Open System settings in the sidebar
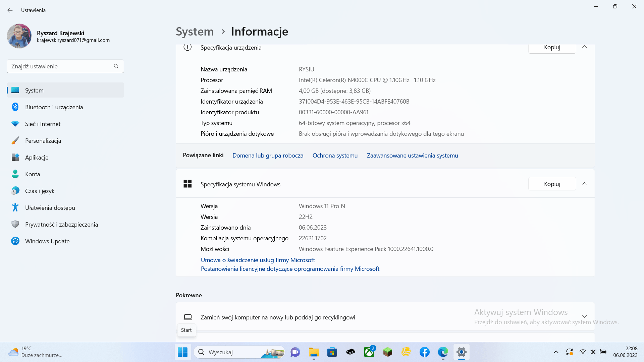 tap(65, 90)
